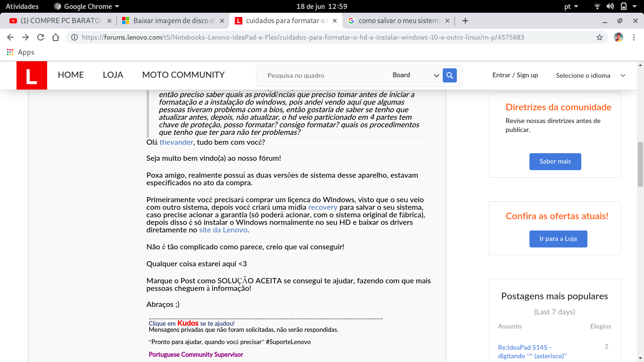Click the Elogios column header

(601, 326)
